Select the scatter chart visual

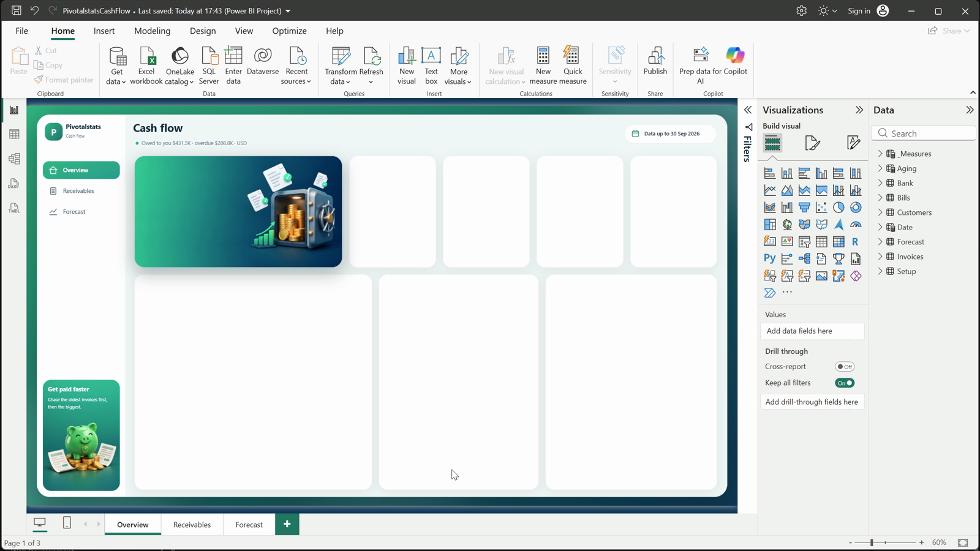coord(821,208)
